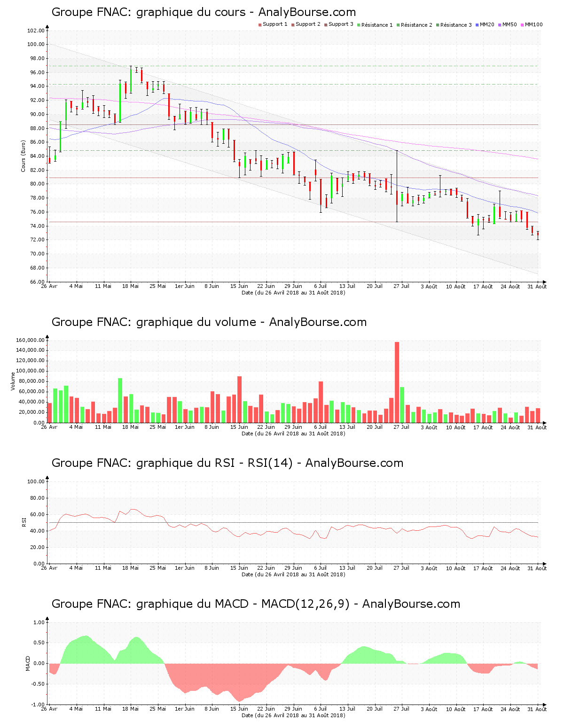
Task: Select the Support 2 legend label
Action: pos(308,24)
